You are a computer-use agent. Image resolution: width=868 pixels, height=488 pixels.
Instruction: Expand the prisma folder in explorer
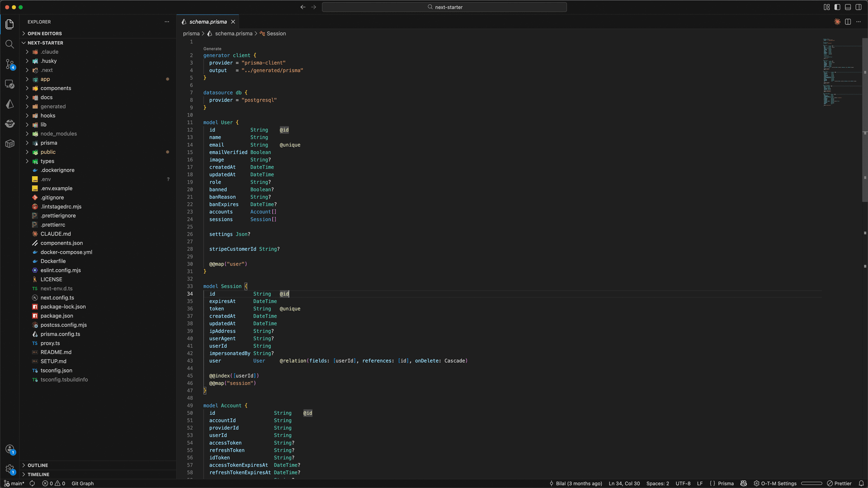[49, 143]
